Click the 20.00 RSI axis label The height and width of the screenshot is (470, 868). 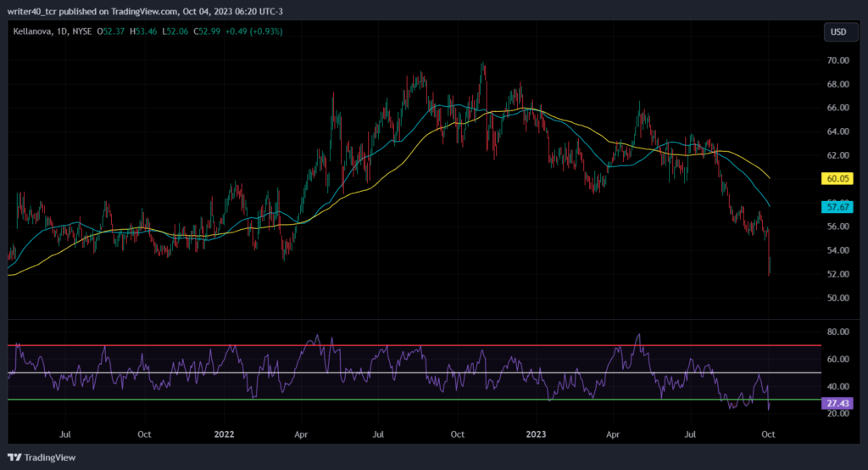pos(838,413)
